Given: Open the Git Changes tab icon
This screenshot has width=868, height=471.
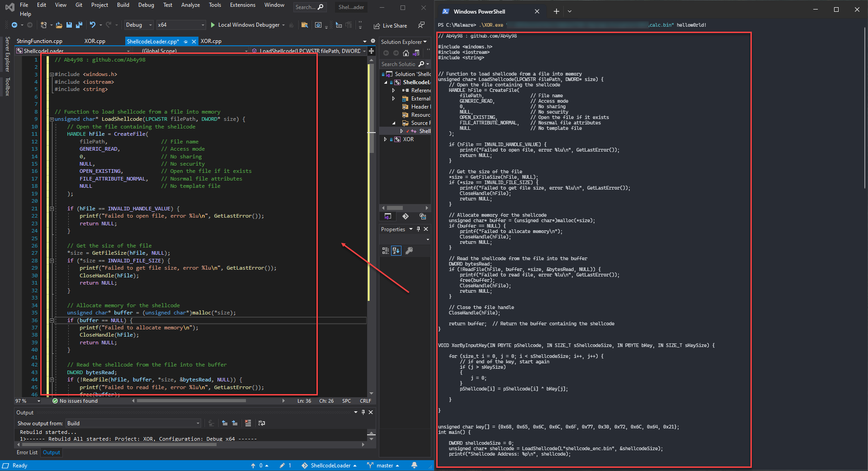Looking at the screenshot, I should pos(406,216).
